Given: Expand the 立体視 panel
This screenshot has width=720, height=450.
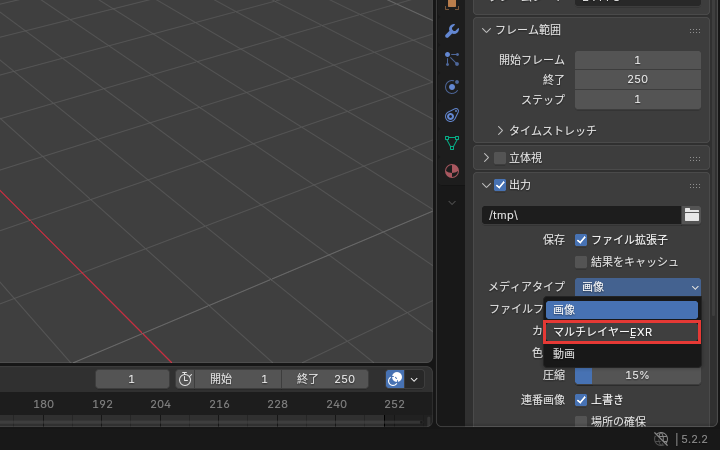Looking at the screenshot, I should [486, 158].
